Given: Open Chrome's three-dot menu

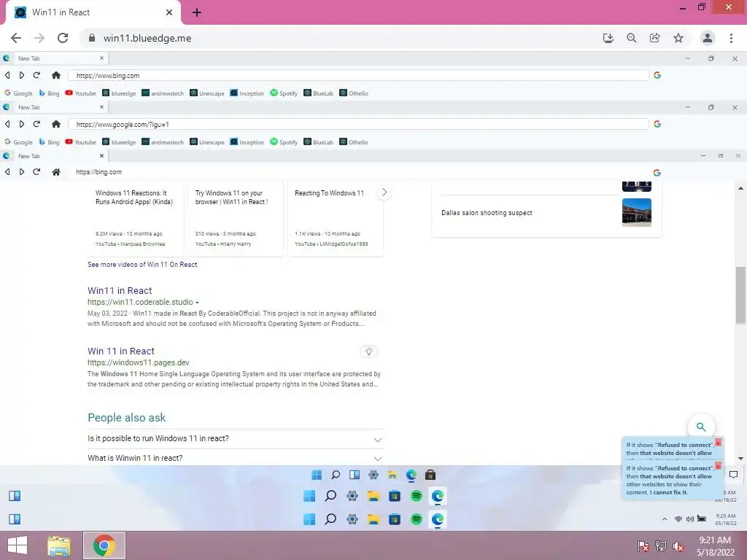Looking at the screenshot, I should click(x=731, y=38).
